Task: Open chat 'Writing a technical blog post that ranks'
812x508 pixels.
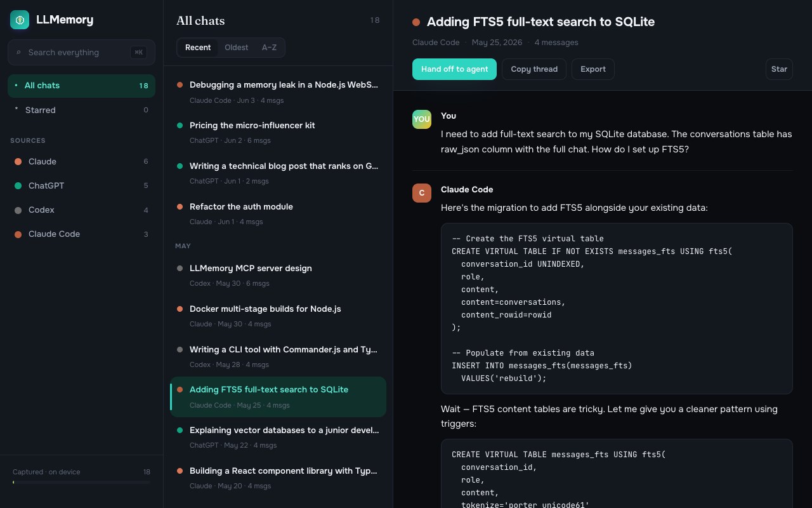Action: (278, 173)
